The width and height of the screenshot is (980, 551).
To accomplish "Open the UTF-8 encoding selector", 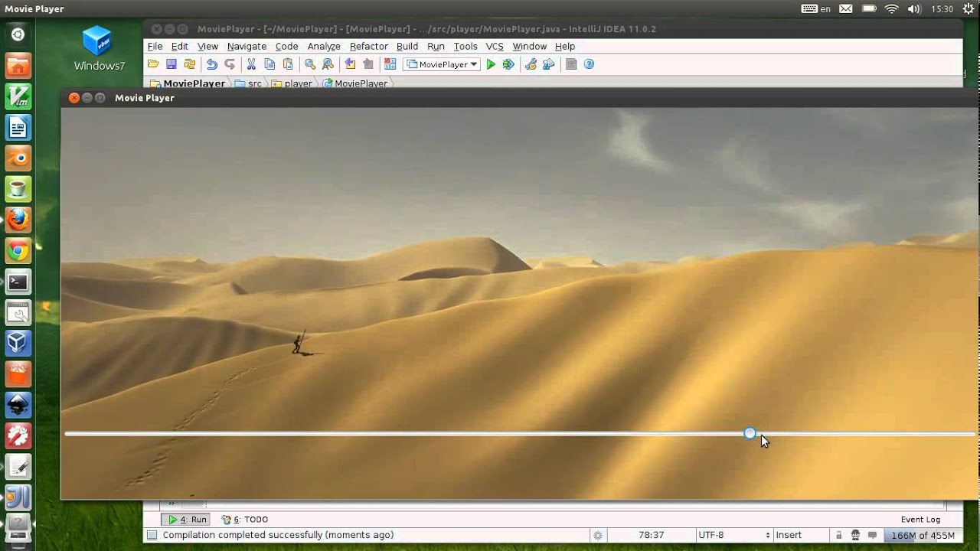I will click(733, 535).
